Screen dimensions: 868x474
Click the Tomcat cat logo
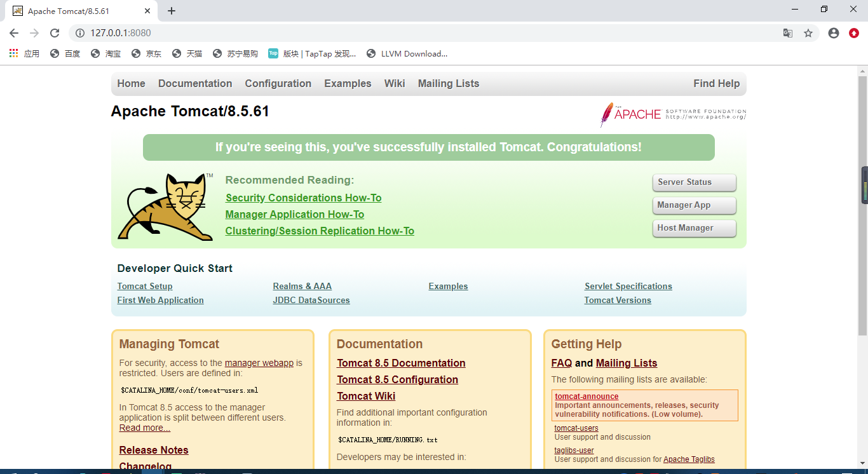click(166, 207)
